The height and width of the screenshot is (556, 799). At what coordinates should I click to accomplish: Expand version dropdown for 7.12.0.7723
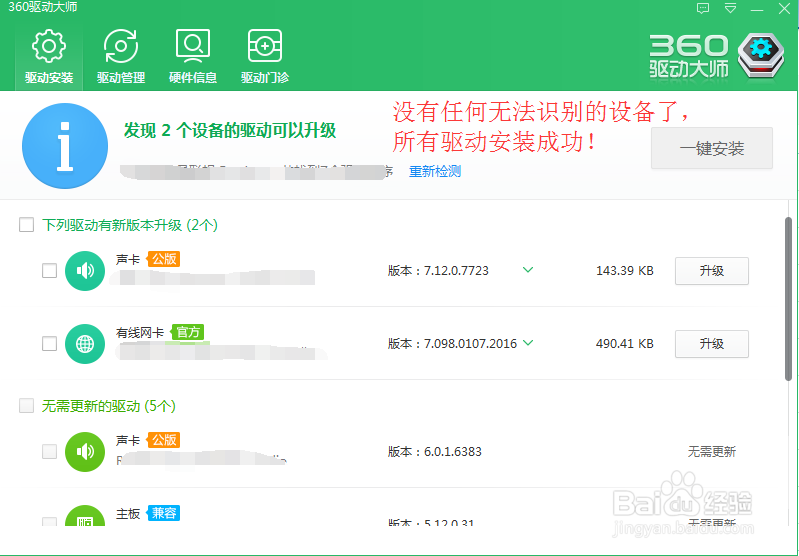[x=528, y=270]
